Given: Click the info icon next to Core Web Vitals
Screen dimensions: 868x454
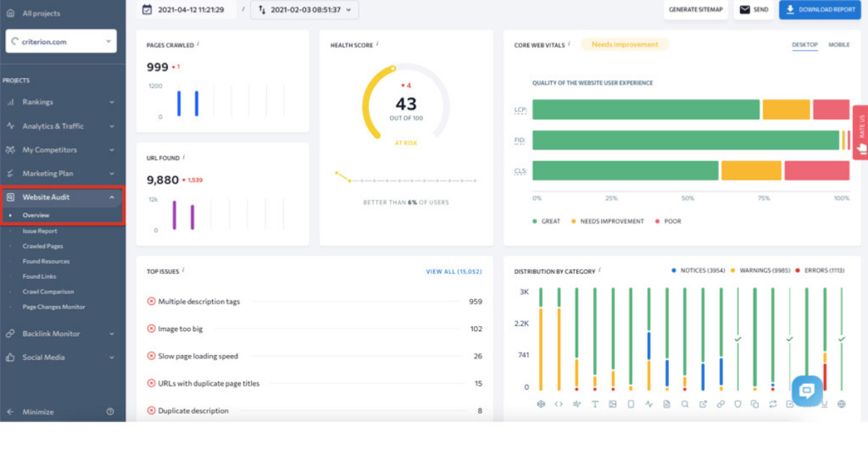Looking at the screenshot, I should tap(569, 44).
